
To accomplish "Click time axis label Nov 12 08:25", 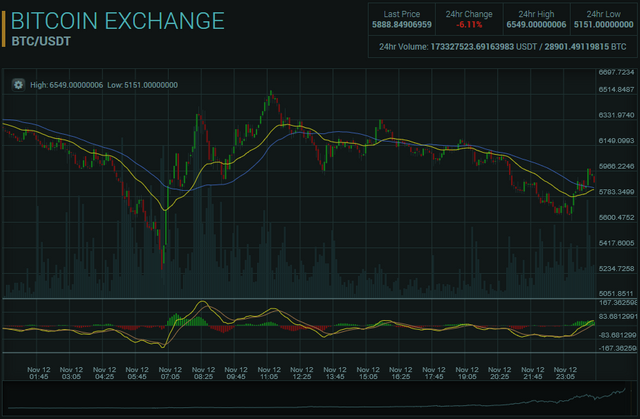I will (x=203, y=373).
